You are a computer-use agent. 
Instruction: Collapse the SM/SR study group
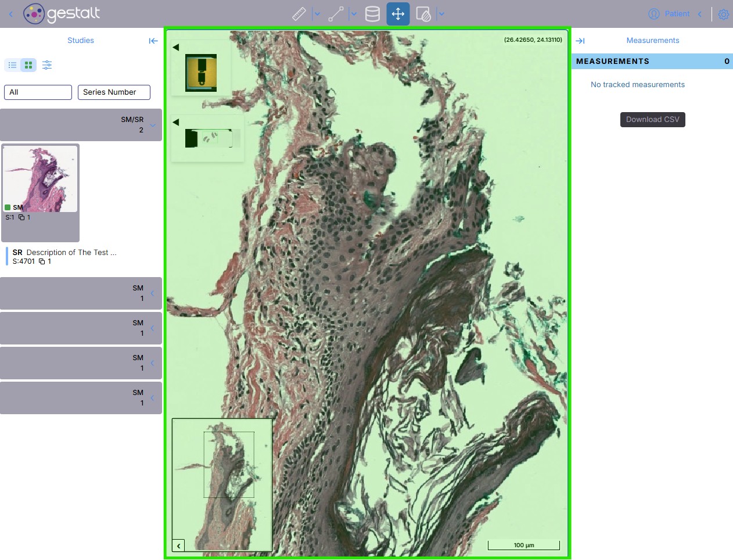[x=153, y=125]
